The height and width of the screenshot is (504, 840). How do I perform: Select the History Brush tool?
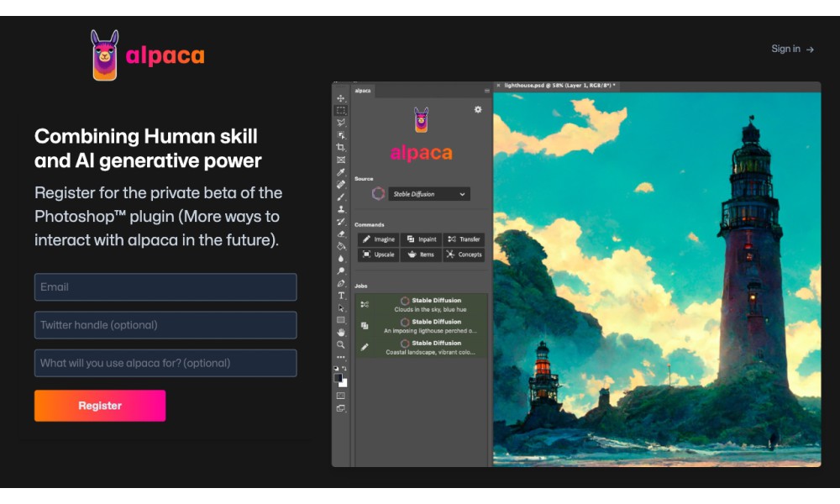pyautogui.click(x=341, y=222)
